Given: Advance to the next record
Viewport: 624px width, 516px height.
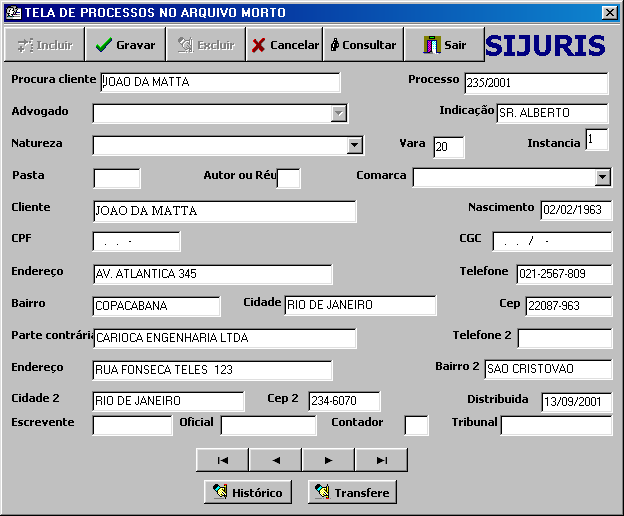Looking at the screenshot, I should click(328, 460).
